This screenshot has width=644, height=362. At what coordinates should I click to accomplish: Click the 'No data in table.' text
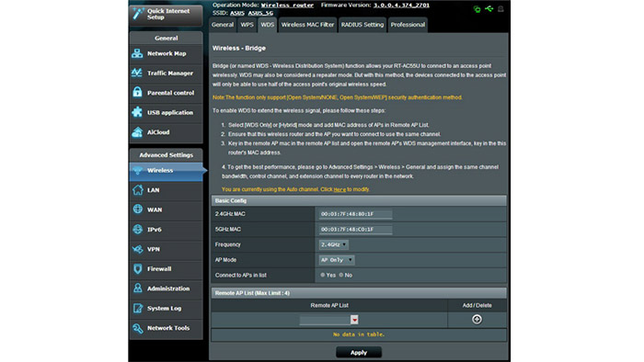point(359,334)
